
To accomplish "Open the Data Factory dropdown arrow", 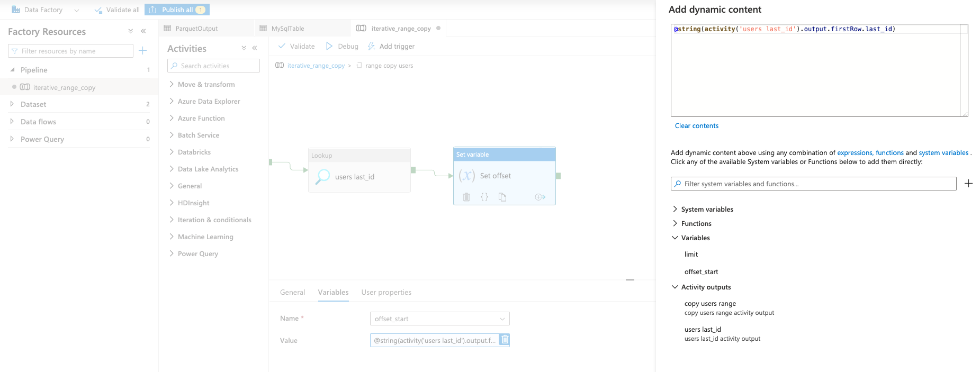I will [x=77, y=10].
